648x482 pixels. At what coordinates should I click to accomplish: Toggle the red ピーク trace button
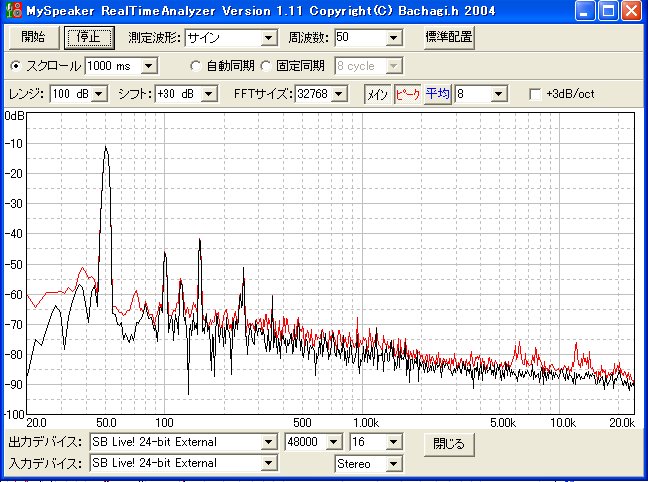click(407, 94)
